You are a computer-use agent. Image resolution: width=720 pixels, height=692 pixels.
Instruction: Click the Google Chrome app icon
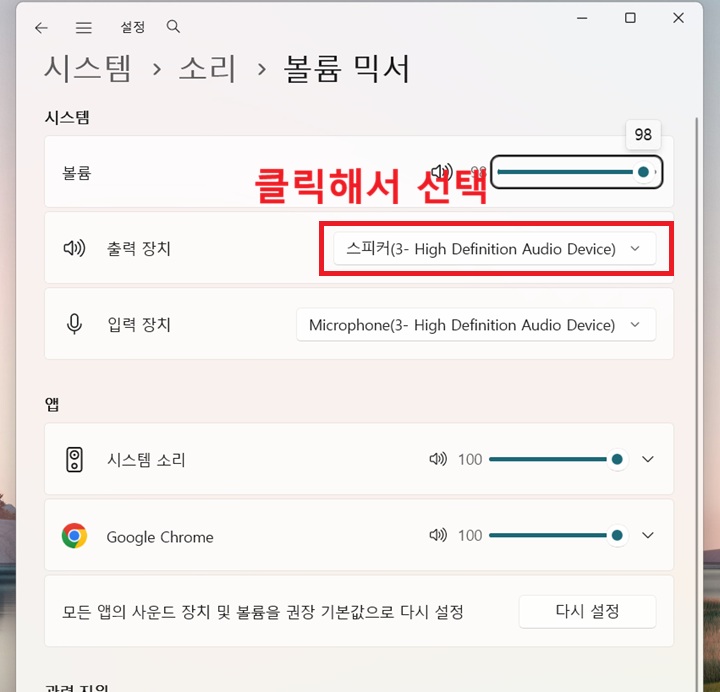tap(74, 535)
